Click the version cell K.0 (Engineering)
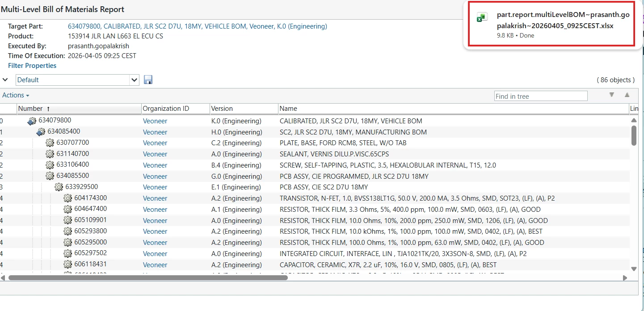Screen dimensions: 644x311 tap(236, 121)
